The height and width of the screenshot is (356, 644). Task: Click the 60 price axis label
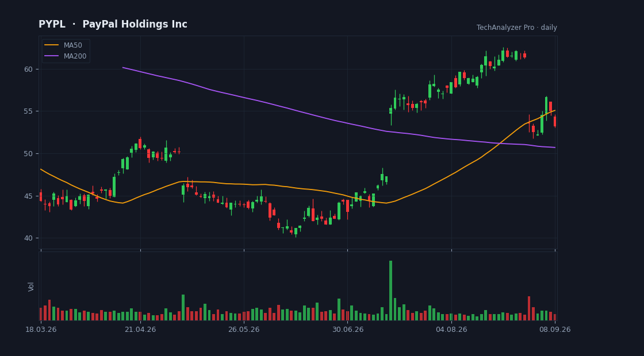click(28, 69)
